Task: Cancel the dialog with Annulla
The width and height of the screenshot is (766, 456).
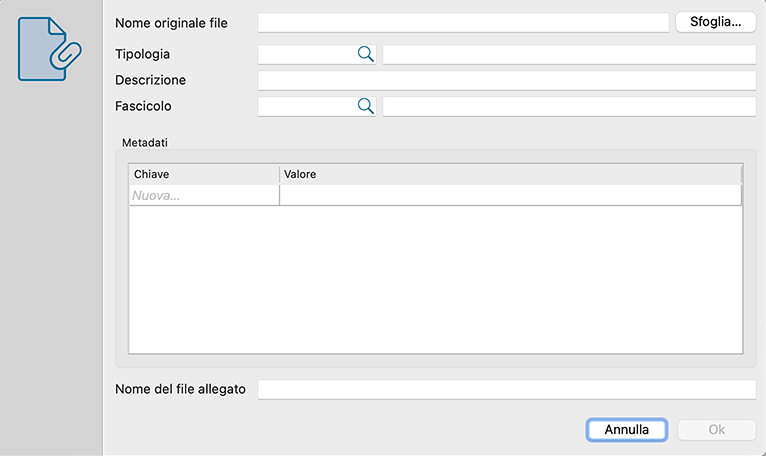Action: click(x=627, y=430)
